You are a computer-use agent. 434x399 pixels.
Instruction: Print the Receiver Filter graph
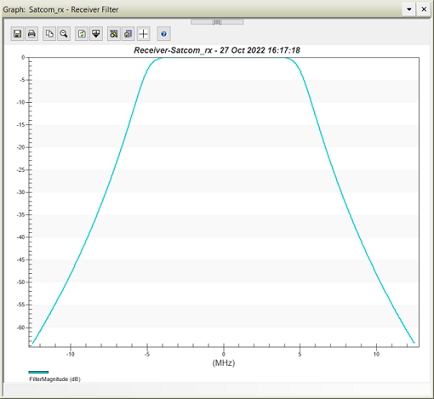coord(32,34)
